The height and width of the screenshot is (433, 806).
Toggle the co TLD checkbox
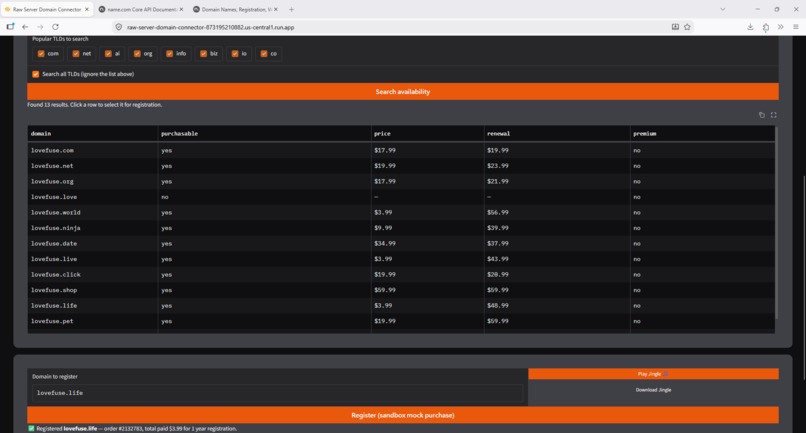(x=264, y=53)
